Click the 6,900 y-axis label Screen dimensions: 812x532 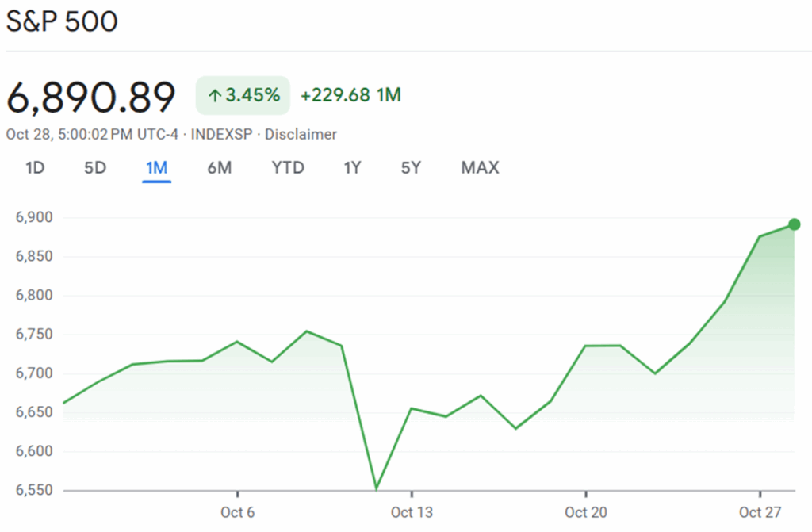[32, 218]
